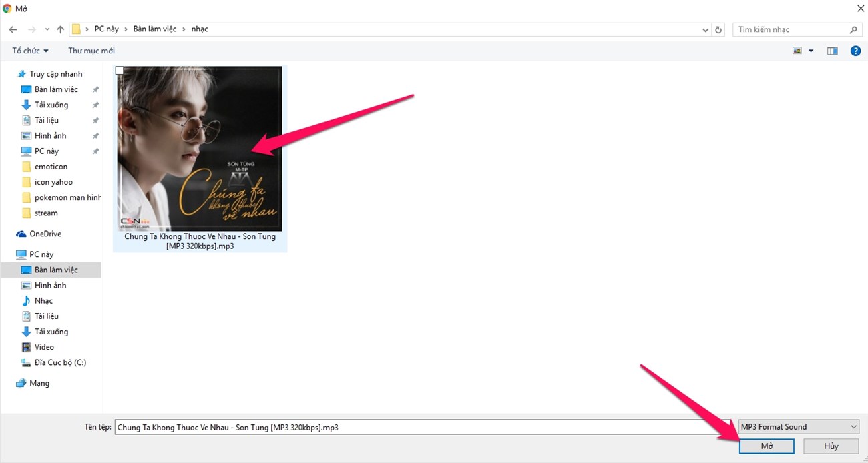Viewport: 868px width, 463px height.
Task: Select OneDrive in the sidebar
Action: click(45, 234)
